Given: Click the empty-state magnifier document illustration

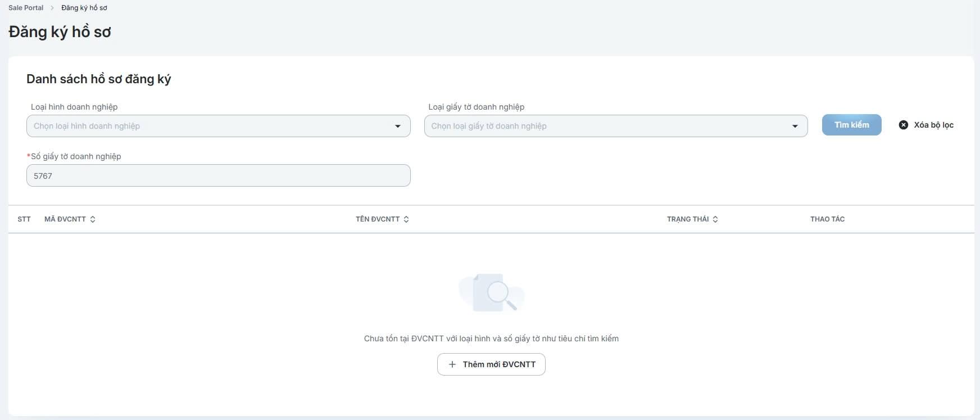Looking at the screenshot, I should pyautogui.click(x=492, y=292).
